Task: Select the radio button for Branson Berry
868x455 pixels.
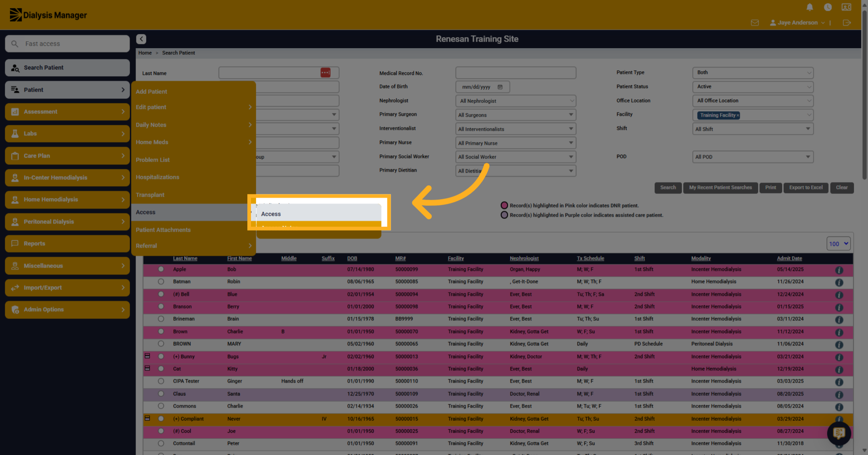Action: (161, 307)
